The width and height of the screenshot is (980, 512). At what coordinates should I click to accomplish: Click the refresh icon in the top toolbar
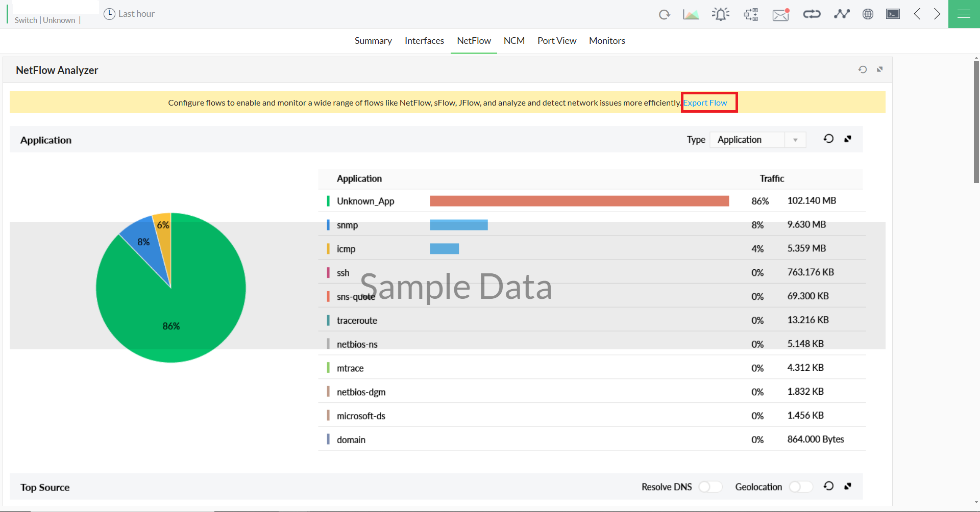point(665,14)
